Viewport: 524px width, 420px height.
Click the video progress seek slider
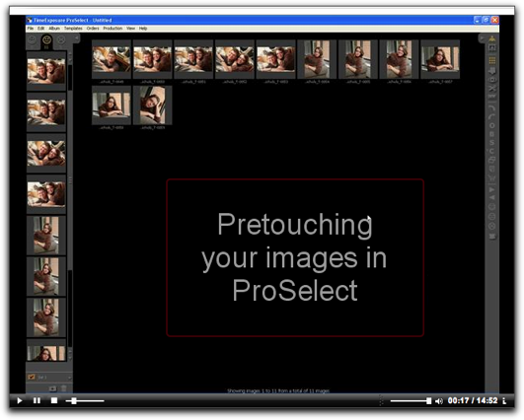[x=85, y=400]
